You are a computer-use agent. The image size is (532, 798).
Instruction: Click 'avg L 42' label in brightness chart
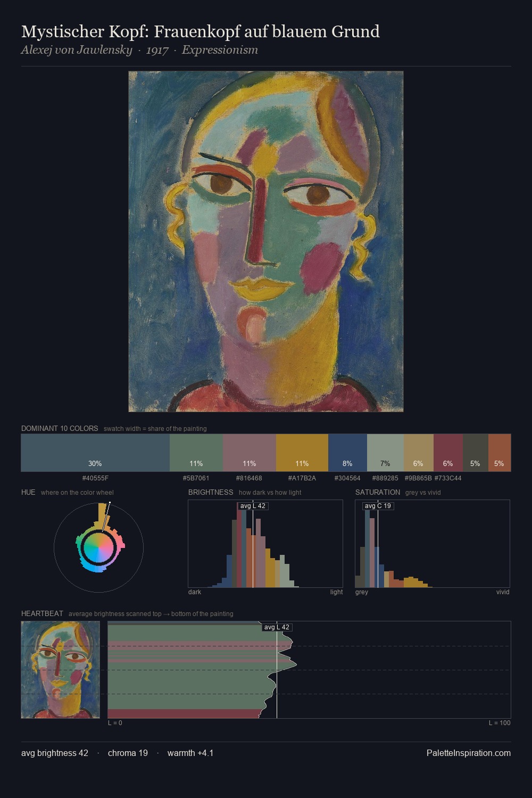(x=253, y=506)
